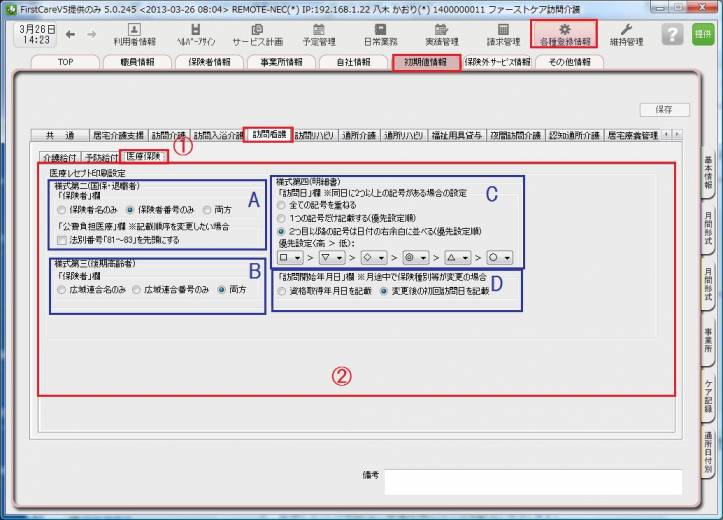Open the 請求管理 toolbar icon
The width and height of the screenshot is (723, 520).
click(x=502, y=35)
